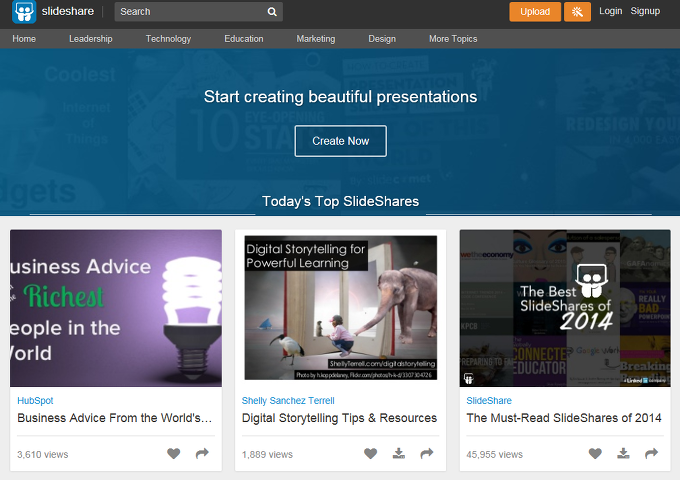The height and width of the screenshot is (480, 680).
Task: Click the '45,955 views' count
Action: click(x=494, y=454)
